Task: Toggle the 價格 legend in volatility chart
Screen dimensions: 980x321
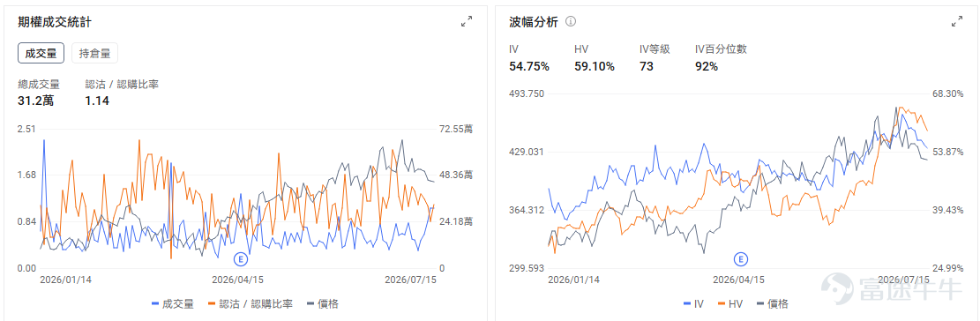Action: click(773, 304)
